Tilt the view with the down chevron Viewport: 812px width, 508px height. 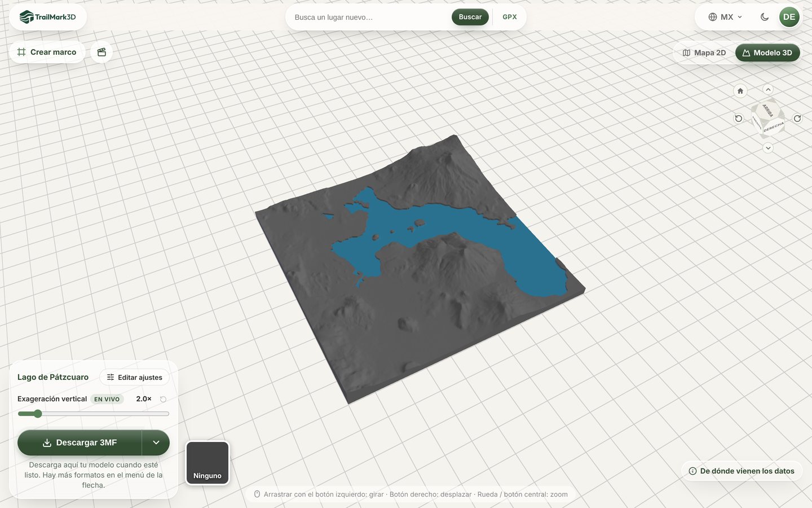pyautogui.click(x=768, y=148)
